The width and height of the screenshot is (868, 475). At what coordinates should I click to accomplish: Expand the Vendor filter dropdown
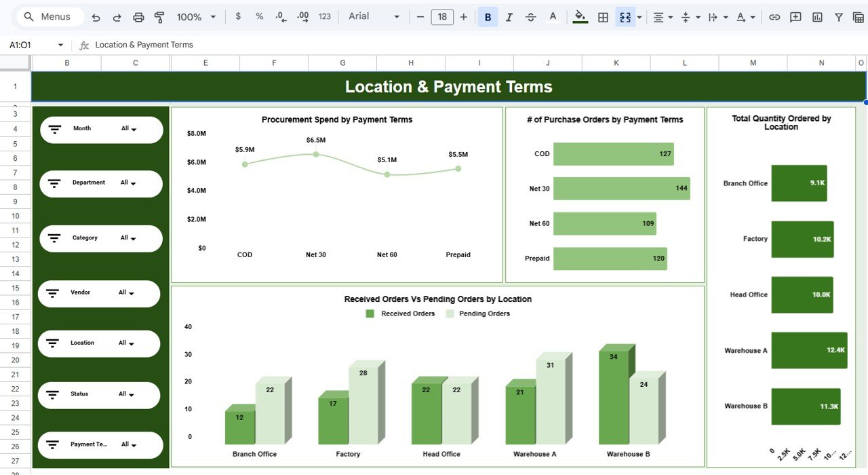pos(125,293)
